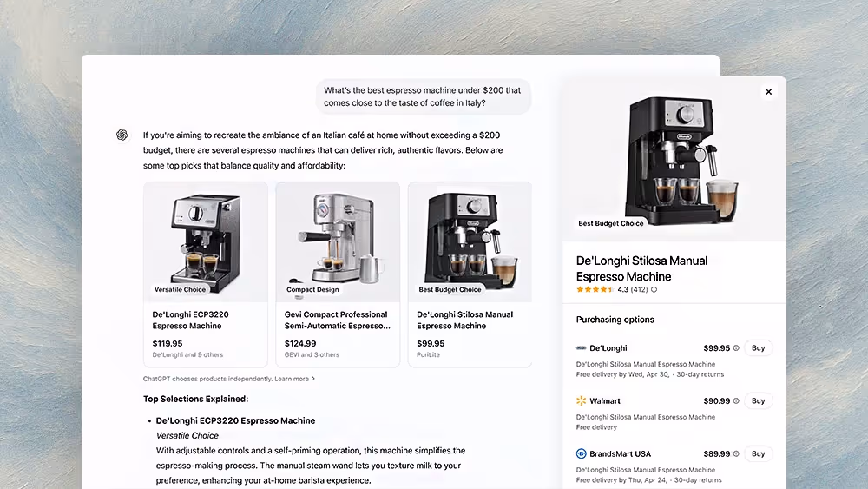Viewport: 868px width, 489px height.
Task: Click the info icon beside the BrandsMart $89.99 price
Action: [x=736, y=453]
